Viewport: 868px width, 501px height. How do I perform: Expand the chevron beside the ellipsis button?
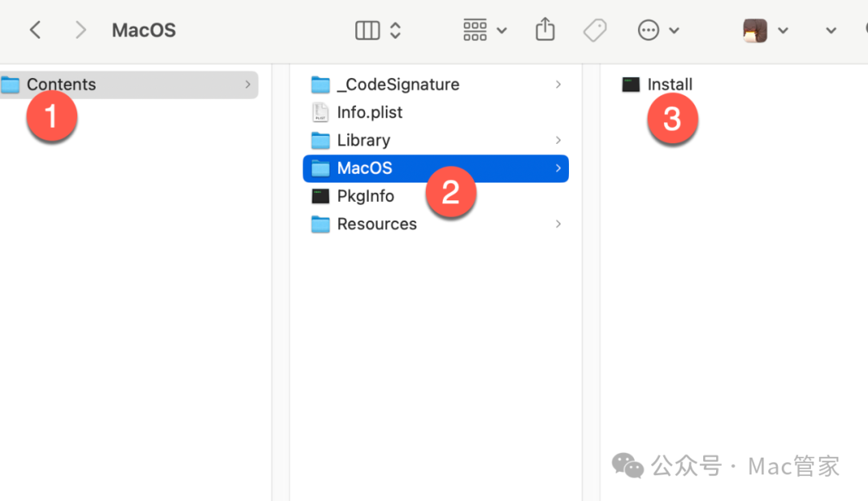[x=674, y=31]
